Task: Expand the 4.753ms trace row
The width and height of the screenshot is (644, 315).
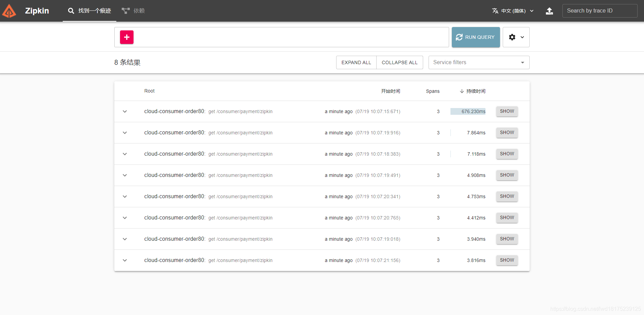Action: (x=125, y=196)
